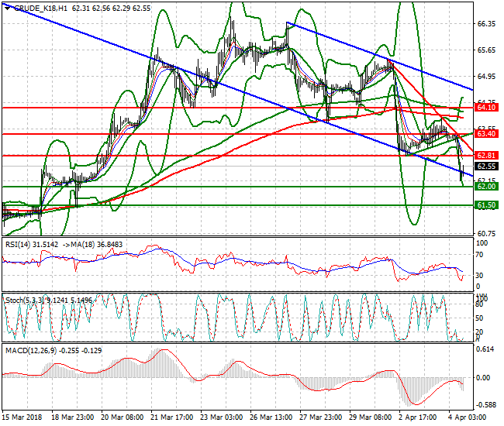Screen dimensions: 504x426
Task: Click the MACD 0.00 scale value
Action: coord(483,378)
